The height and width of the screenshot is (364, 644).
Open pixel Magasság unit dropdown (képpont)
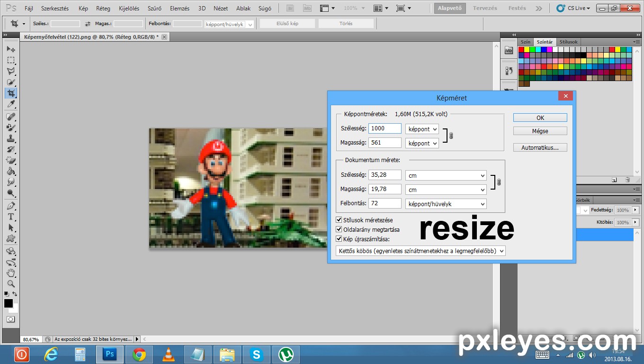tap(422, 143)
